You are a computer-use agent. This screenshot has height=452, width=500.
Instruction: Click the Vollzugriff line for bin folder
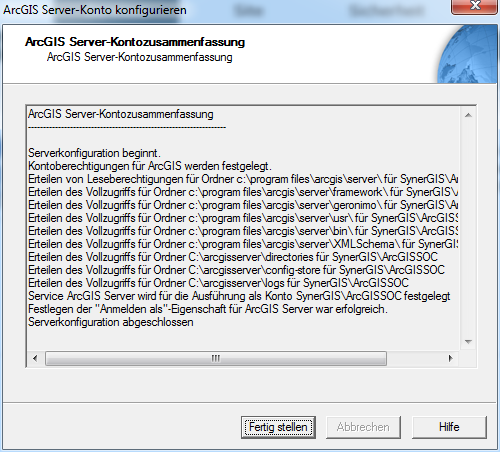pos(243,231)
